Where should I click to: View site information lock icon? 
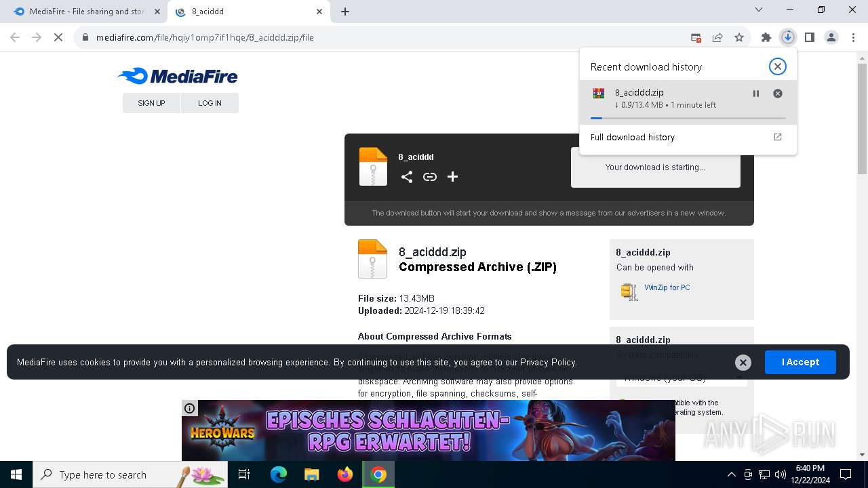[x=85, y=37]
